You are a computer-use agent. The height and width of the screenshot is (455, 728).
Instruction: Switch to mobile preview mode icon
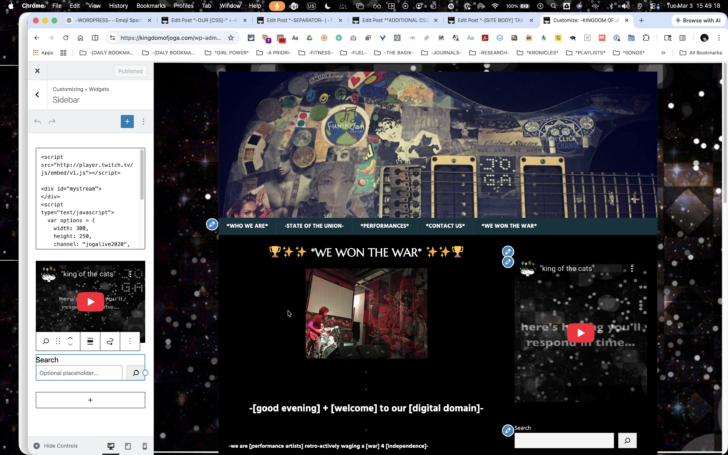tap(144, 446)
